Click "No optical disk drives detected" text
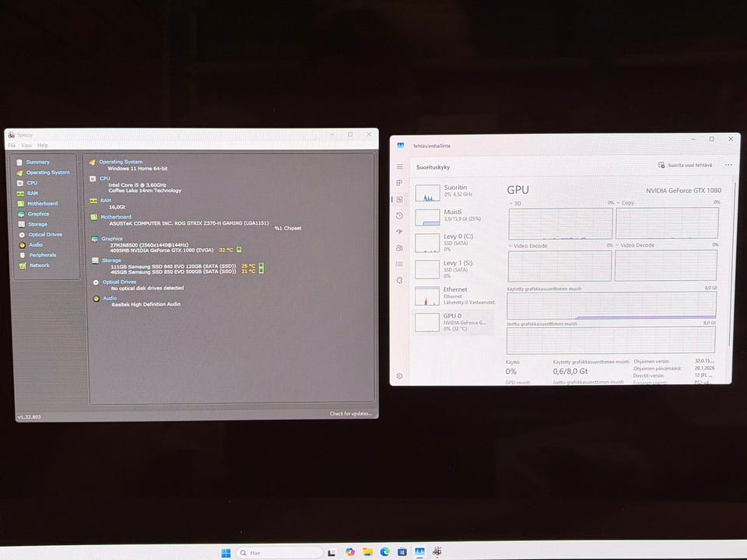Image resolution: width=747 pixels, height=560 pixels. point(147,288)
